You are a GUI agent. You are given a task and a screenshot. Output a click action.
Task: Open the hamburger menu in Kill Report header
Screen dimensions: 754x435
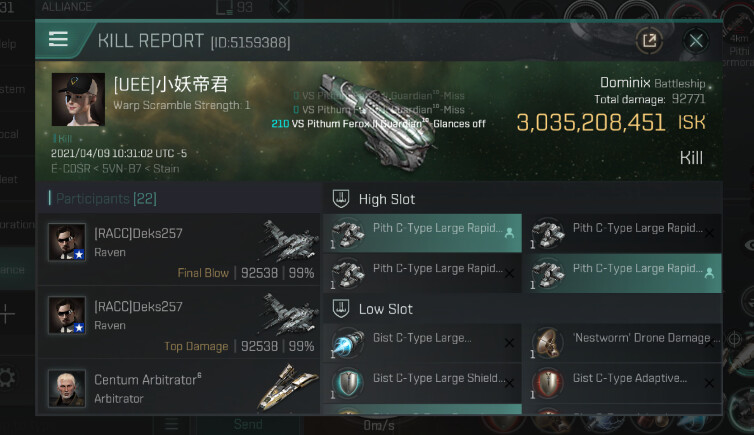(x=58, y=39)
